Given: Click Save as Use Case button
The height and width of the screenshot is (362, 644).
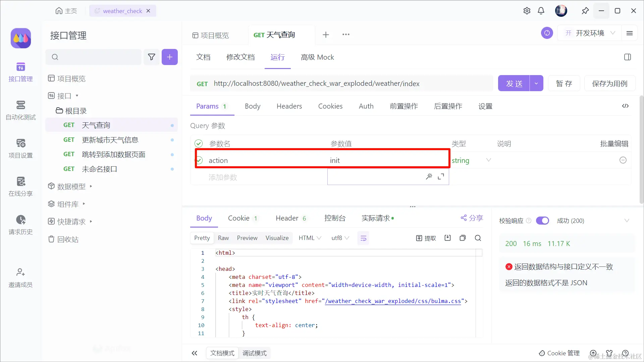Looking at the screenshot, I should [x=609, y=83].
